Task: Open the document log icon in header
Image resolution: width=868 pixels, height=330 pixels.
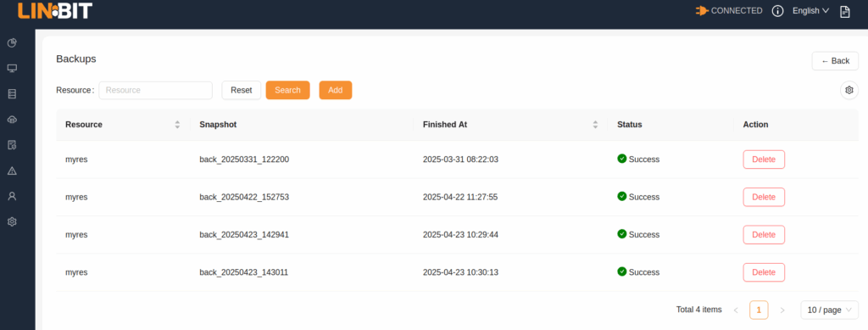Action: (x=845, y=12)
